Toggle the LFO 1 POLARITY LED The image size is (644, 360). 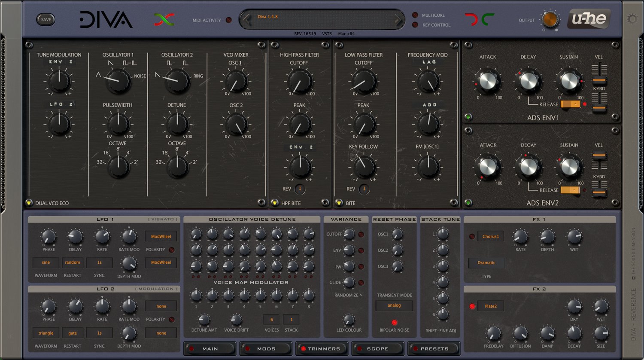171,250
